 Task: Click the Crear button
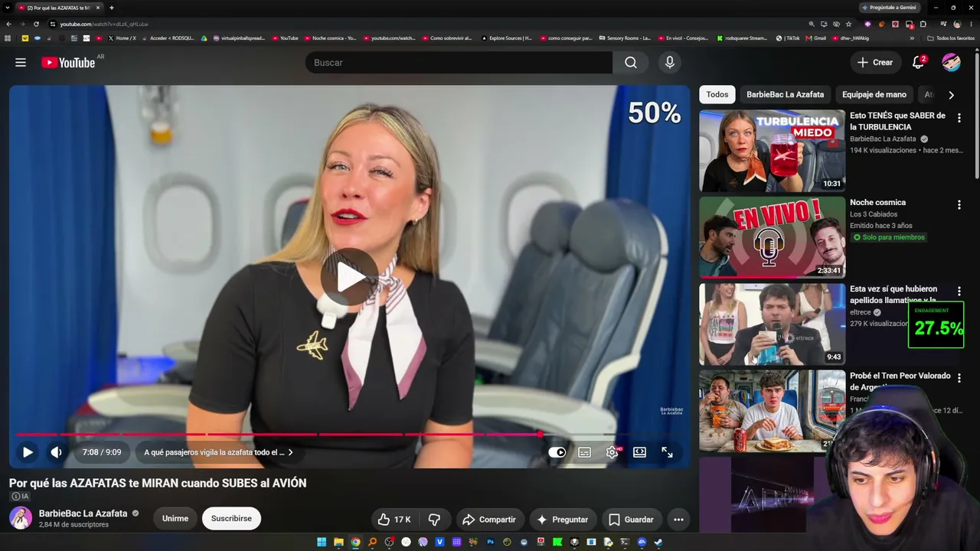pyautogui.click(x=875, y=63)
